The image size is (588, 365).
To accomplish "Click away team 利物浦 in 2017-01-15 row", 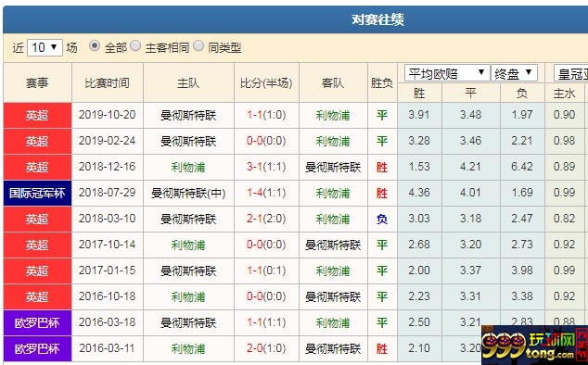I will coord(333,271).
